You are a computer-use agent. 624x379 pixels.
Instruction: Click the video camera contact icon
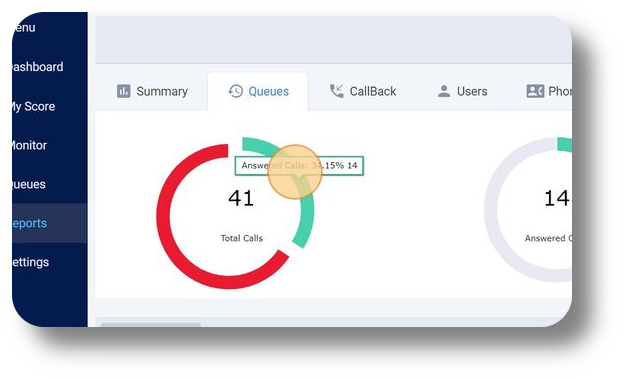tap(535, 91)
